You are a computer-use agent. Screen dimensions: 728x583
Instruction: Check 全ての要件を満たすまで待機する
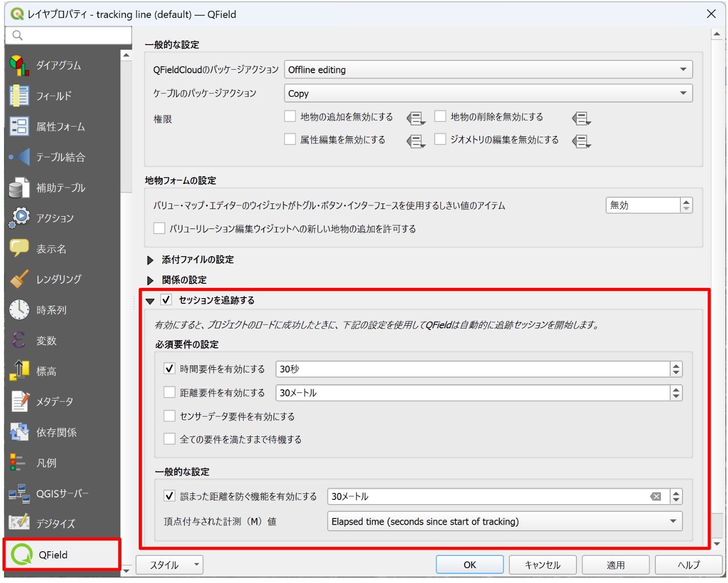pyautogui.click(x=169, y=439)
